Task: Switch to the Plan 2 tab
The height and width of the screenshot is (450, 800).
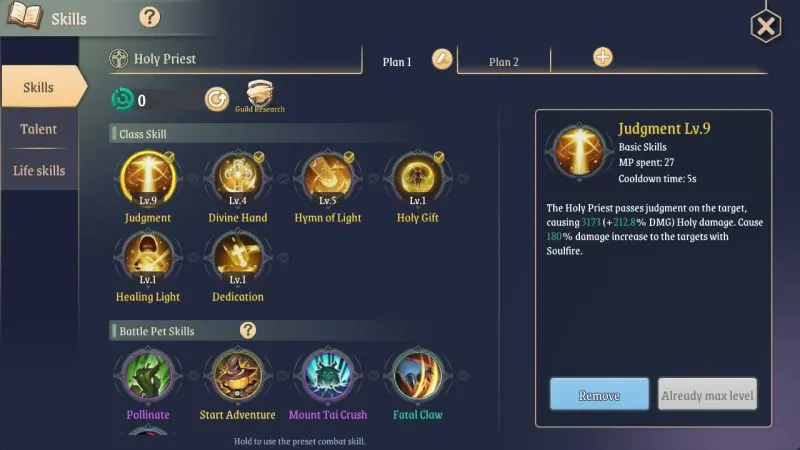Action: [x=504, y=61]
